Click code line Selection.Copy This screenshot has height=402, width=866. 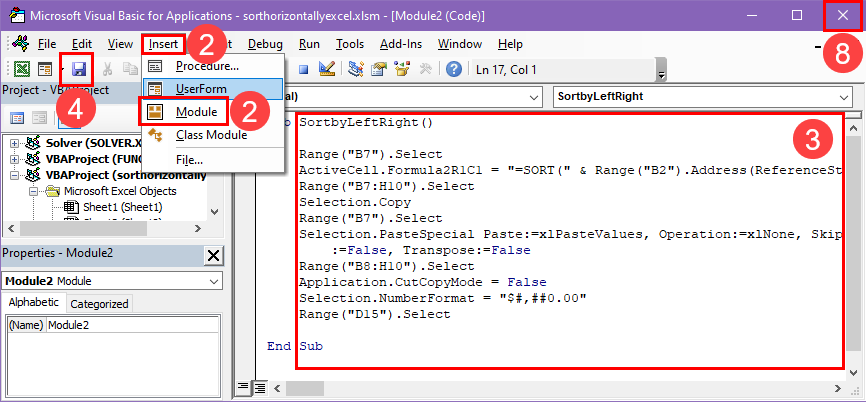point(355,202)
